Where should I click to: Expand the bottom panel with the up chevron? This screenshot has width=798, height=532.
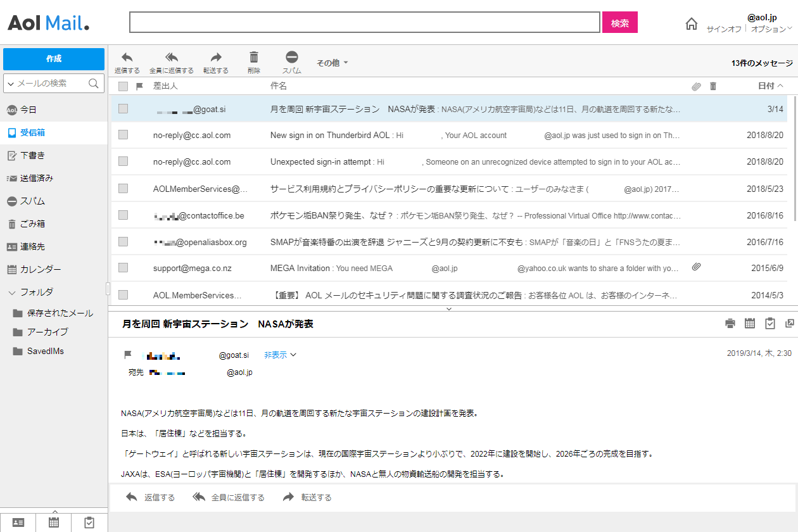[54, 510]
